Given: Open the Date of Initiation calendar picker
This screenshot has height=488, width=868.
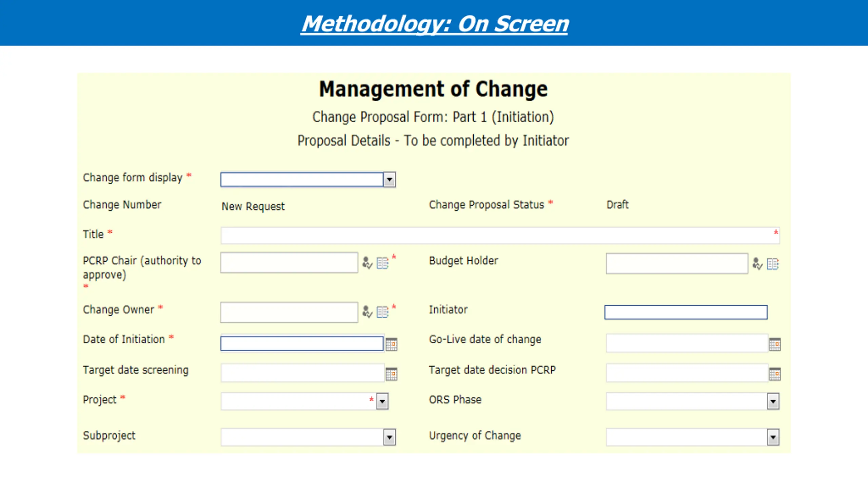Looking at the screenshot, I should pyautogui.click(x=391, y=344).
